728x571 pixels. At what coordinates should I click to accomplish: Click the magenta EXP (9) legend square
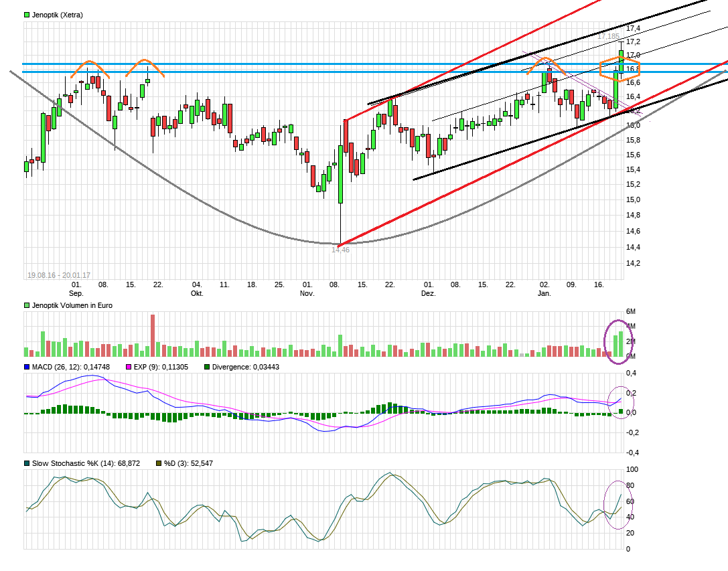129,367
